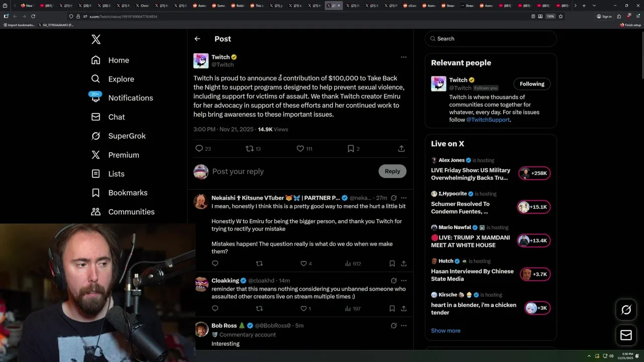
Task: Share Cloakking's reply
Action: coord(404,309)
